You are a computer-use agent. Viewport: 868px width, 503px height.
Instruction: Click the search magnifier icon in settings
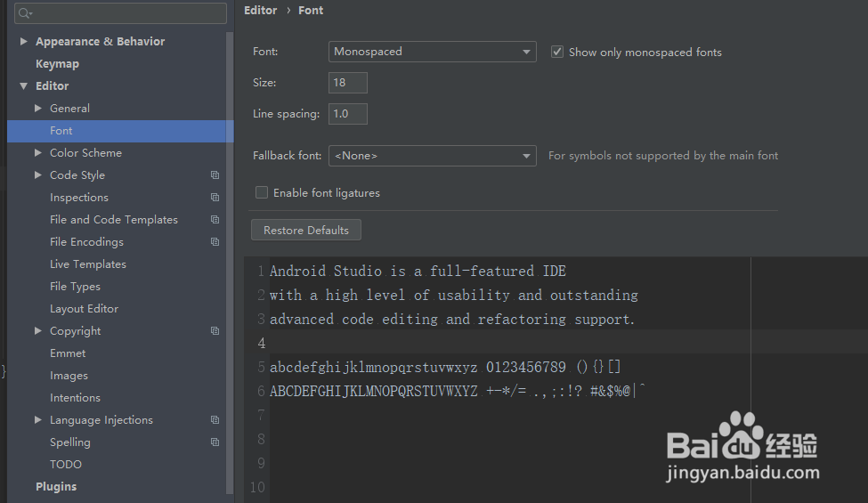24,13
